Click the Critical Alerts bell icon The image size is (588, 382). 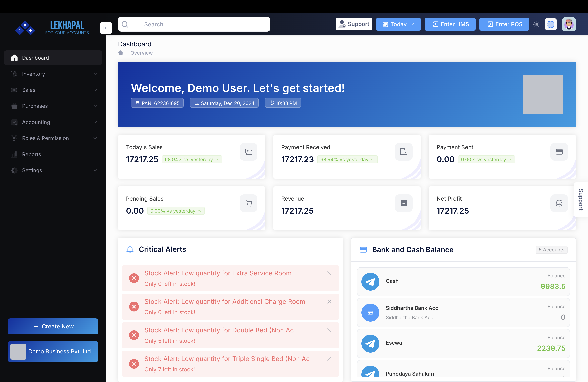tap(130, 249)
